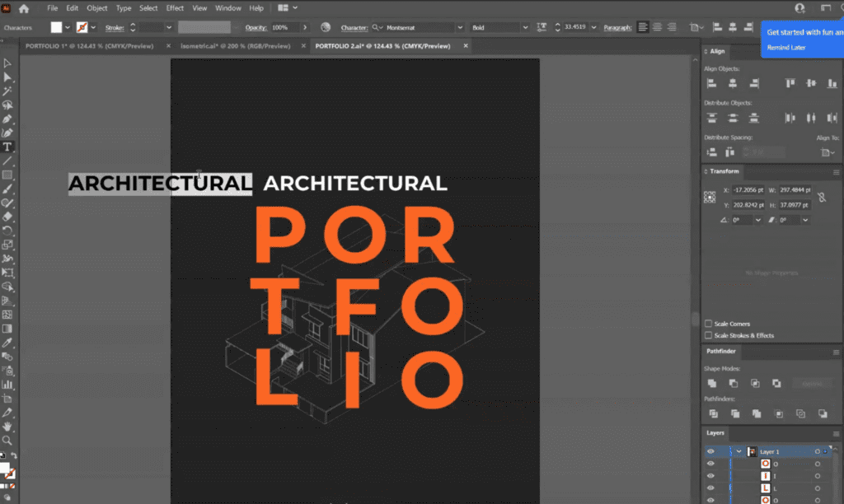Click the align text left icon
Viewport: 844px width, 504px height.
pos(643,27)
